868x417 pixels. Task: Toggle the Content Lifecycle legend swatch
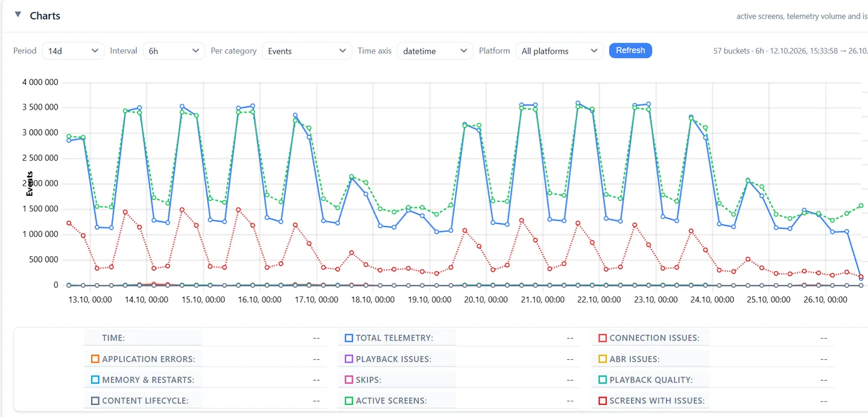pos(95,401)
